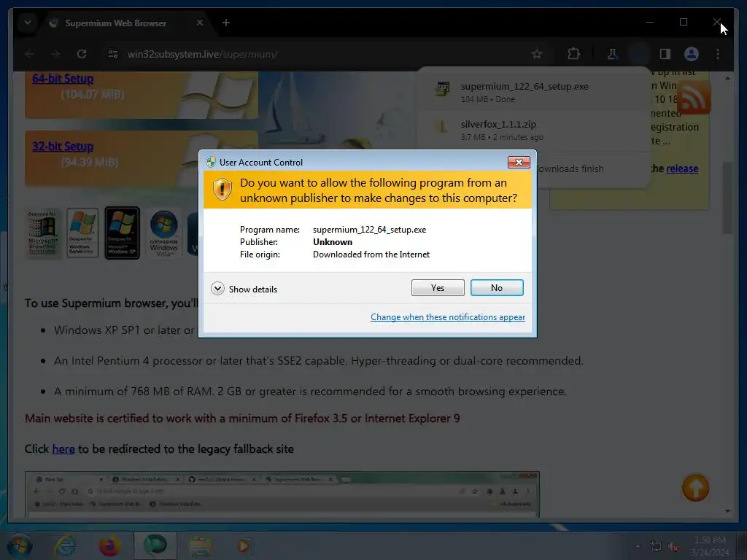Image resolution: width=747 pixels, height=560 pixels.
Task: Open Windows Explorer from taskbar
Action: 201,547
